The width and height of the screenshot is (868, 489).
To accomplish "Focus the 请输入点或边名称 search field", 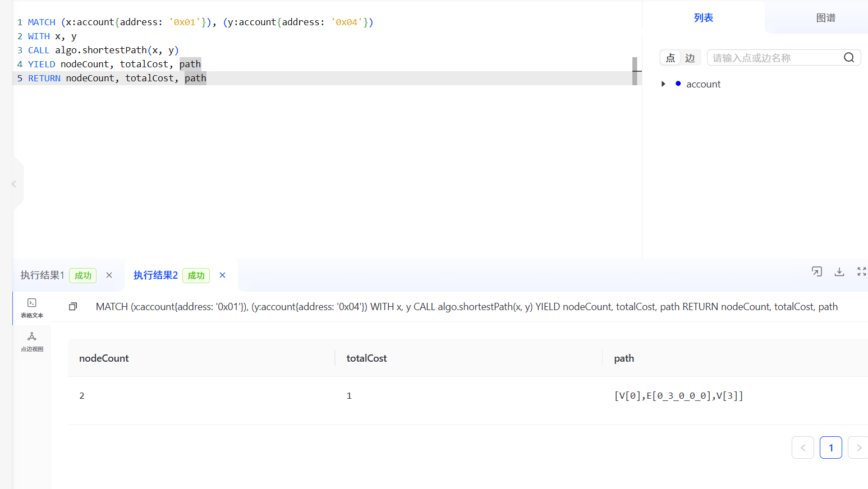I will [x=774, y=58].
